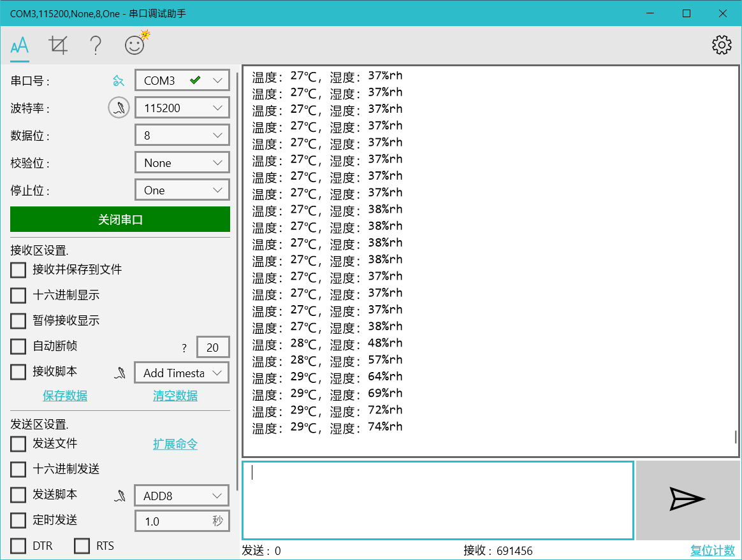Click the question mark next to 自动断帧
This screenshot has height=560, width=742.
coord(184,348)
